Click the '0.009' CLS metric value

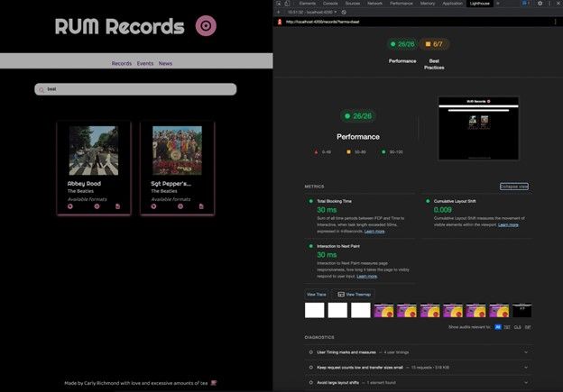443,210
